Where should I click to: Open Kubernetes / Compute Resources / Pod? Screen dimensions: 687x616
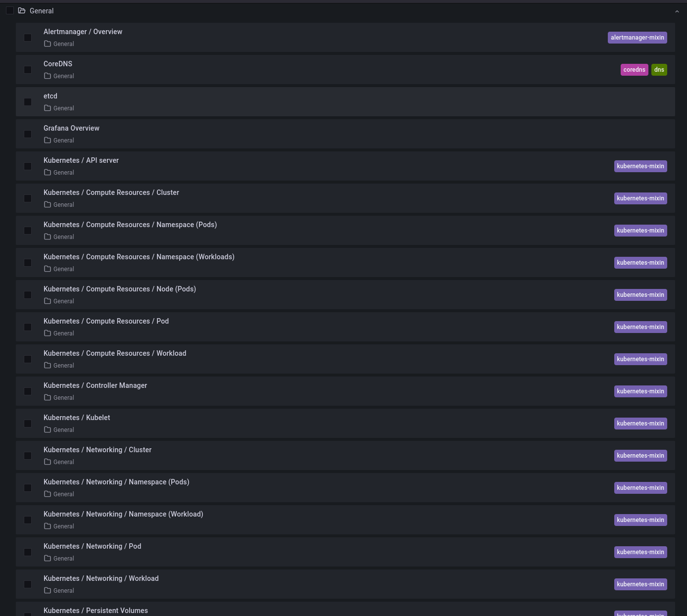(x=106, y=321)
